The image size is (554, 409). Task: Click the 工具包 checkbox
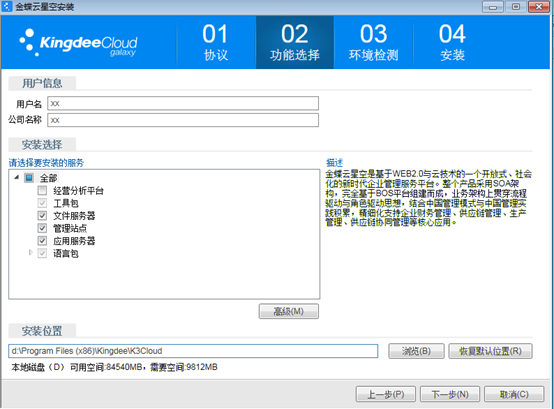pyautogui.click(x=42, y=203)
